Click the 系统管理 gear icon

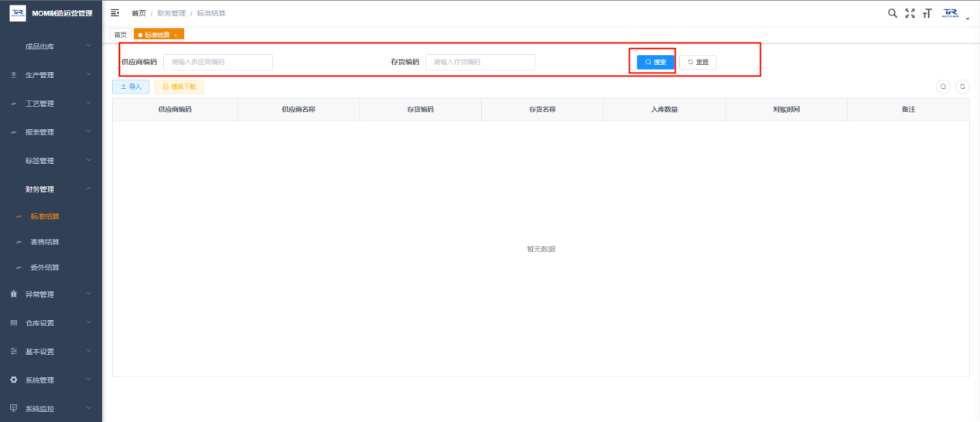pos(14,380)
